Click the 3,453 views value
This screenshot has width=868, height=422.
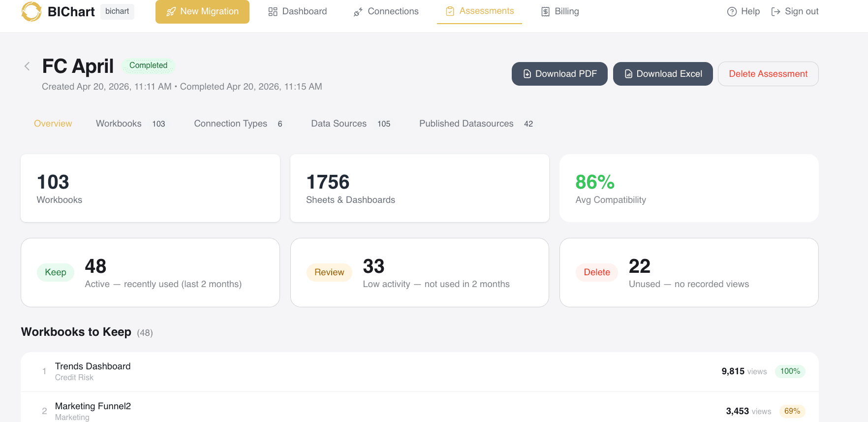738,411
